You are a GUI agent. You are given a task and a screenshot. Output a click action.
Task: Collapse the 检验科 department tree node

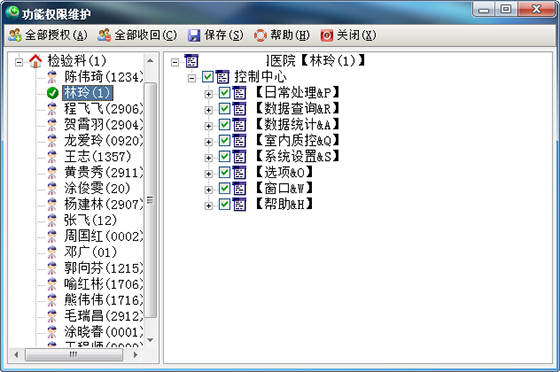(x=19, y=62)
